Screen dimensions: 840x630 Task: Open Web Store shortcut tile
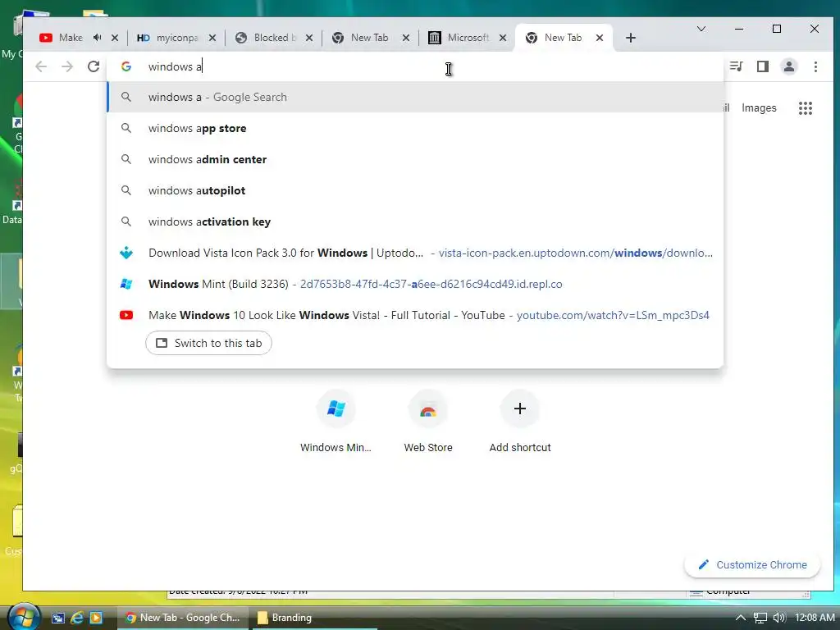(x=428, y=422)
